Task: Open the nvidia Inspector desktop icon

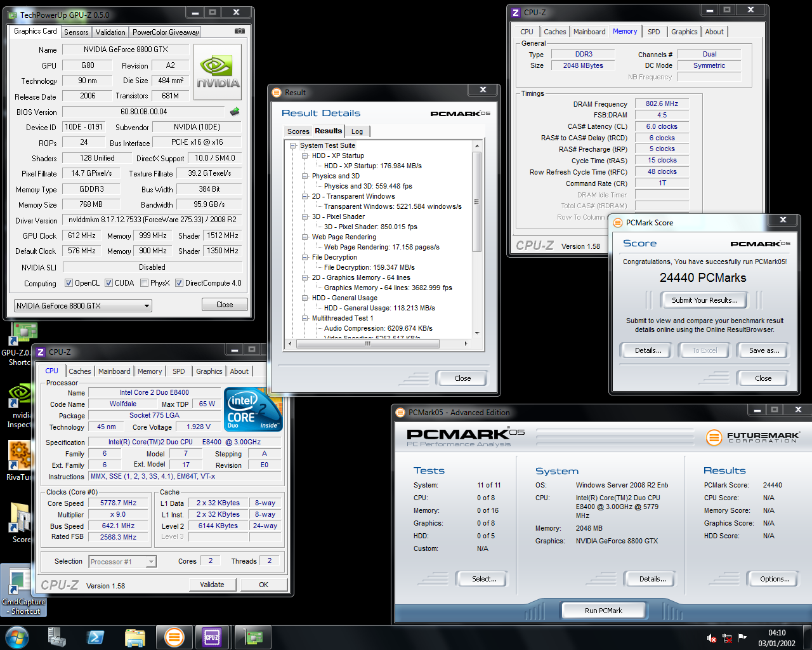Action: coord(19,406)
